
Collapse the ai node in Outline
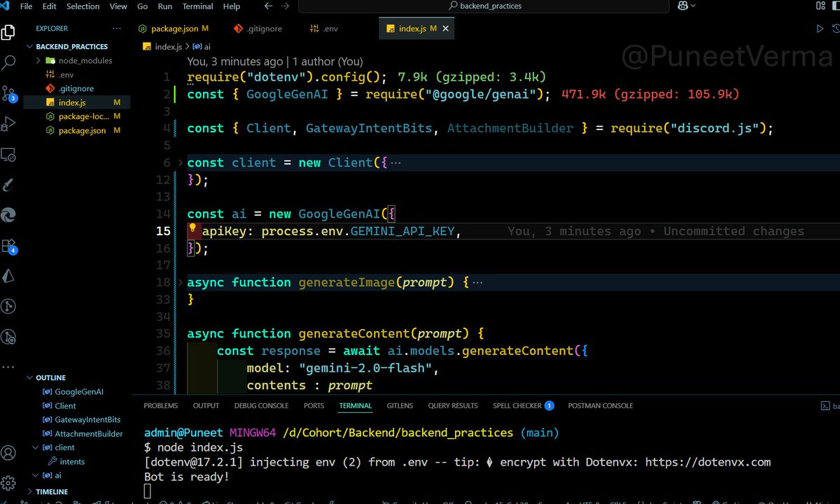click(36, 475)
